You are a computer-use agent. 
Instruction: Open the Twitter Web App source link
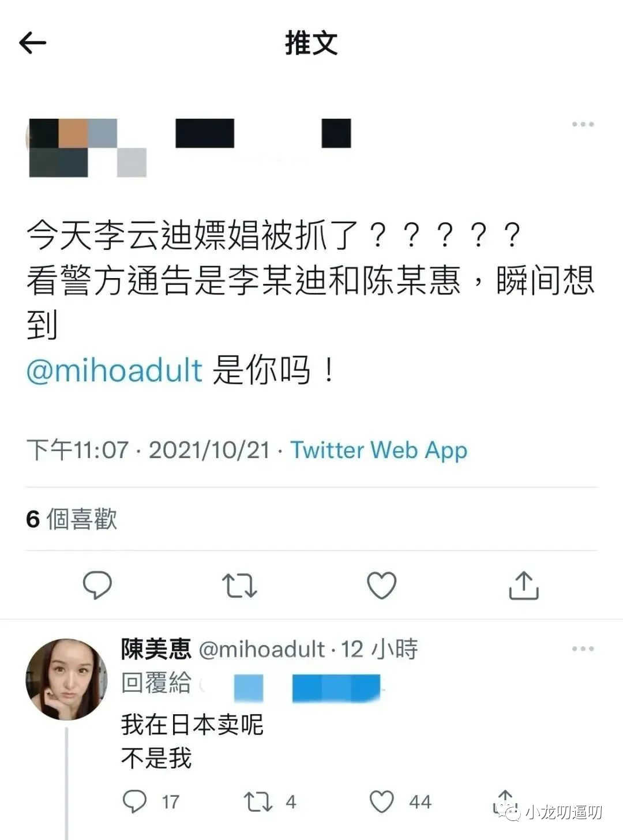[378, 450]
